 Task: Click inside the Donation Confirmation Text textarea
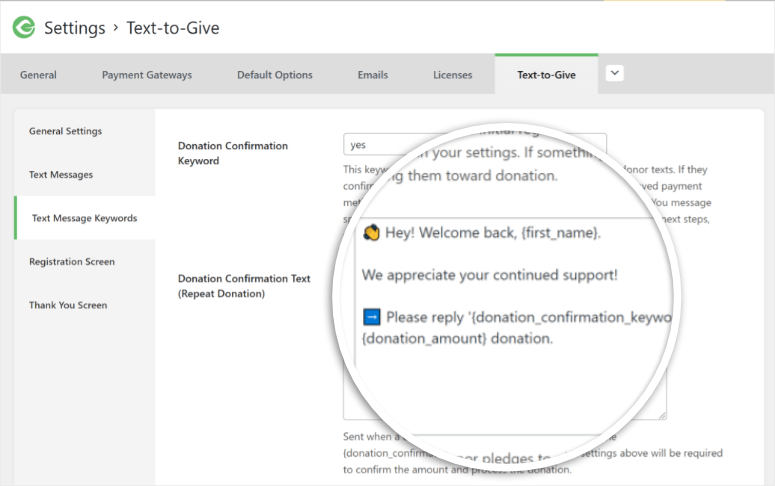tap(505, 319)
